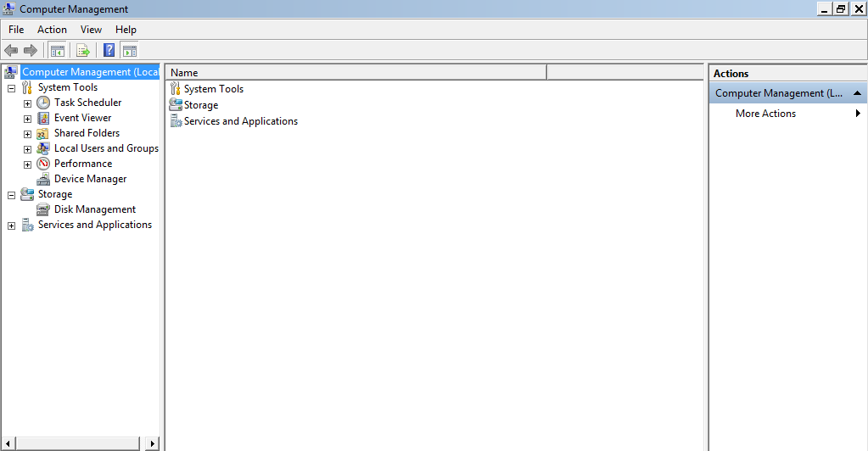The width and height of the screenshot is (868, 451).
Task: Click the Actions pane header
Action: click(787, 73)
